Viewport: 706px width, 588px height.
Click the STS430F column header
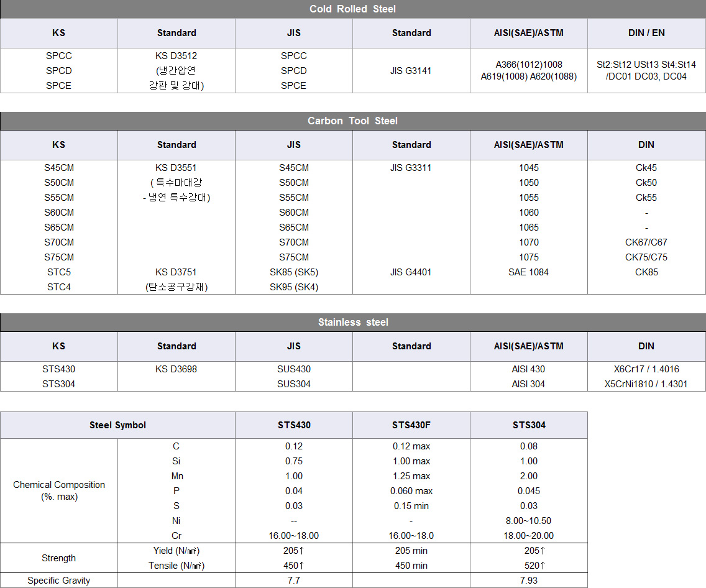[411, 425]
